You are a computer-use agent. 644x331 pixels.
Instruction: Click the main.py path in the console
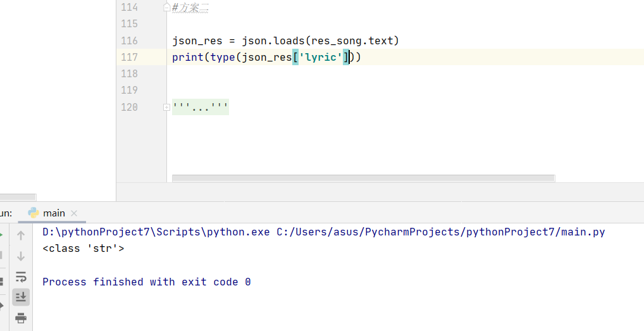point(441,232)
